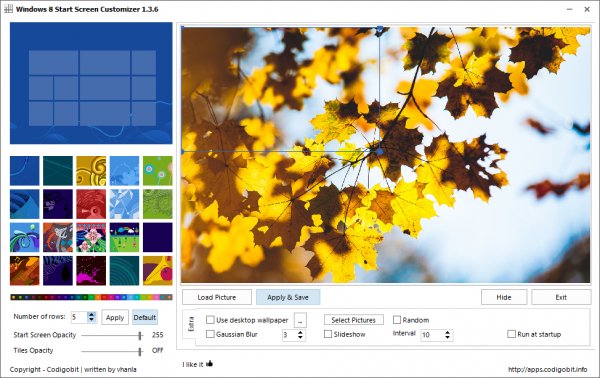This screenshot has height=378, width=600.
Task: Open the apps.codigobit.info link
Action: [x=548, y=369]
